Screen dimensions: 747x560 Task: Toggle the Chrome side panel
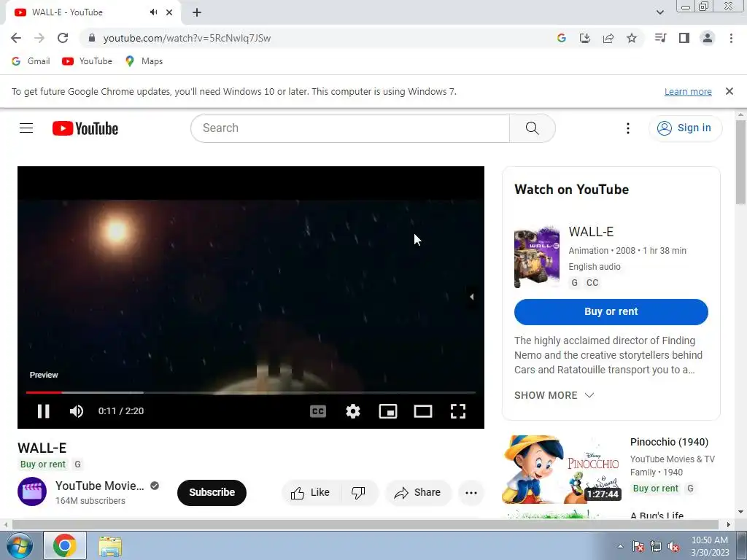click(x=684, y=38)
